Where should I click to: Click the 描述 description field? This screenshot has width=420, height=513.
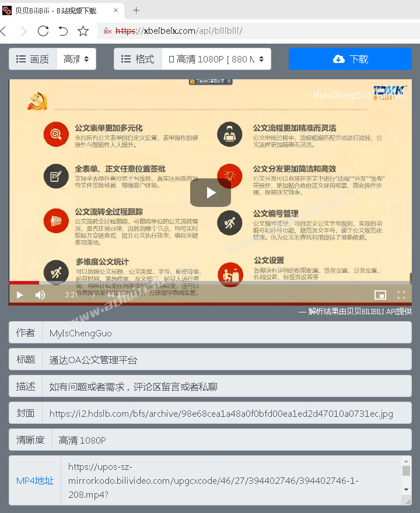click(227, 386)
